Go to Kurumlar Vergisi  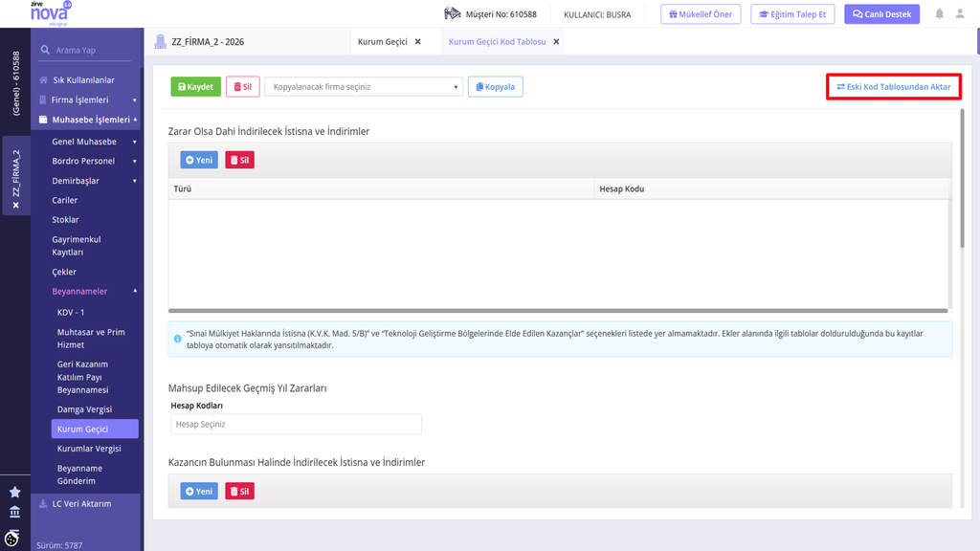[89, 449]
